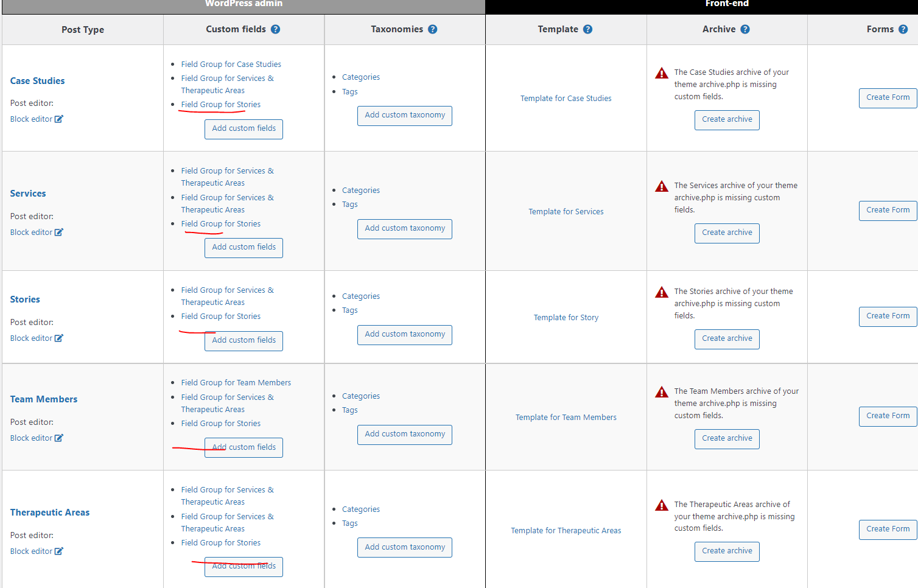918x588 pixels.
Task: Click Block editor edit icon for Team Members
Action: point(59,438)
